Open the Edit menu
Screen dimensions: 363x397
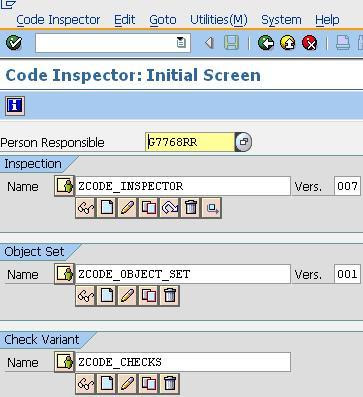pos(125,20)
